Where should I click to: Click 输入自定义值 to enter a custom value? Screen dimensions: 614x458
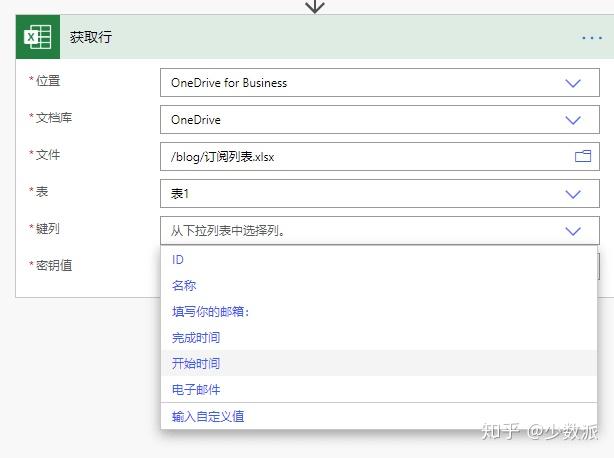[x=208, y=416]
